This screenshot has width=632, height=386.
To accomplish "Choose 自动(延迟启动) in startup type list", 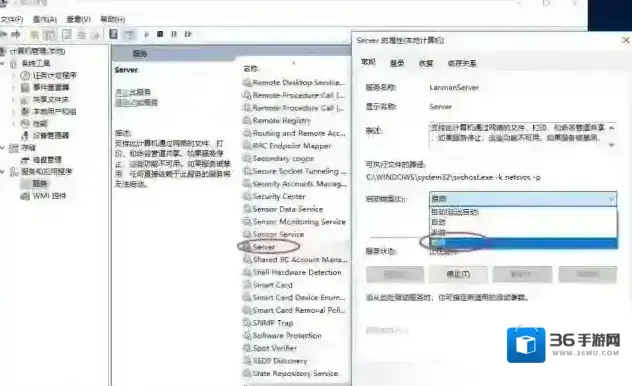I will coord(523,212).
